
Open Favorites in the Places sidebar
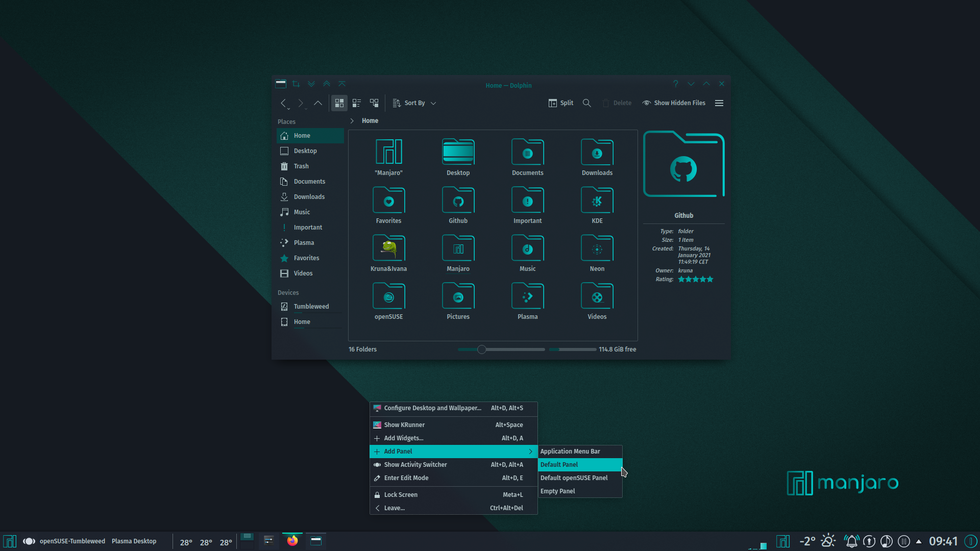pyautogui.click(x=310, y=258)
